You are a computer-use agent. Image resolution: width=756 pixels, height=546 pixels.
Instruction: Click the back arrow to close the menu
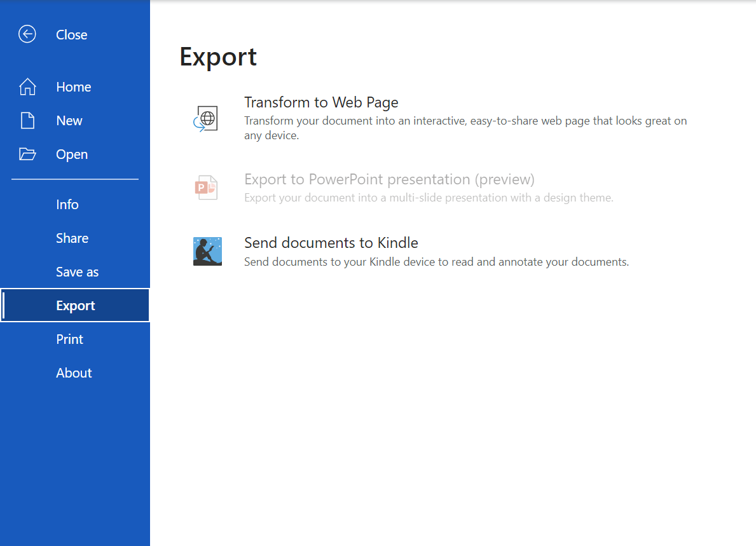27,34
